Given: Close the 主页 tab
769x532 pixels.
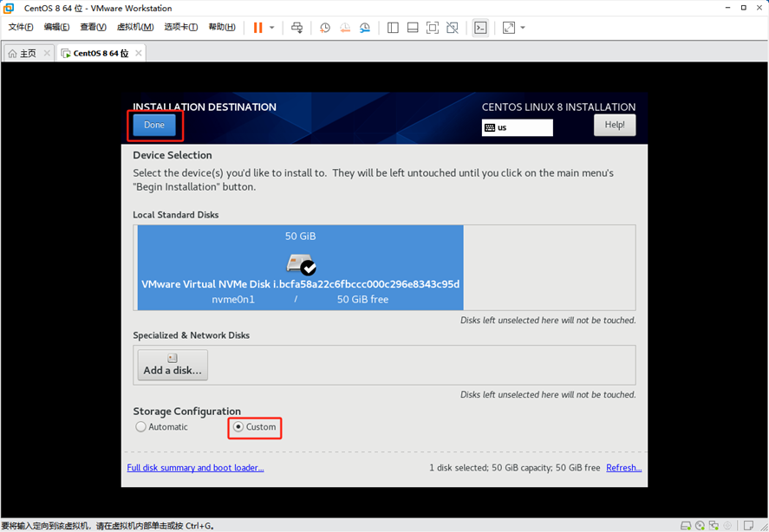Looking at the screenshot, I should coord(47,53).
